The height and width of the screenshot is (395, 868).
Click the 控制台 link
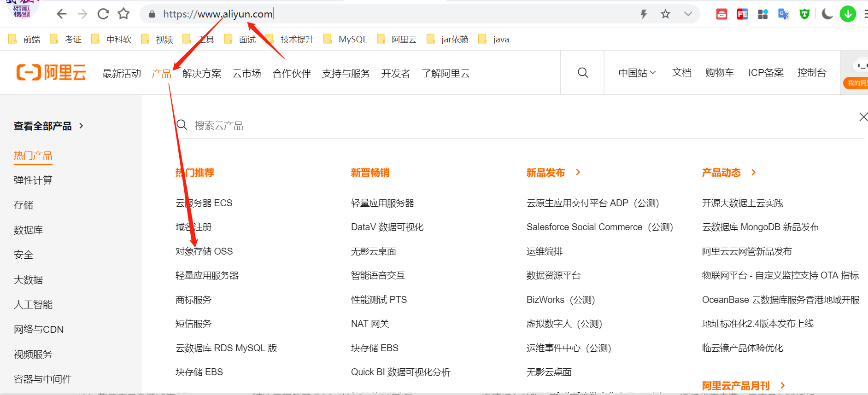point(812,72)
